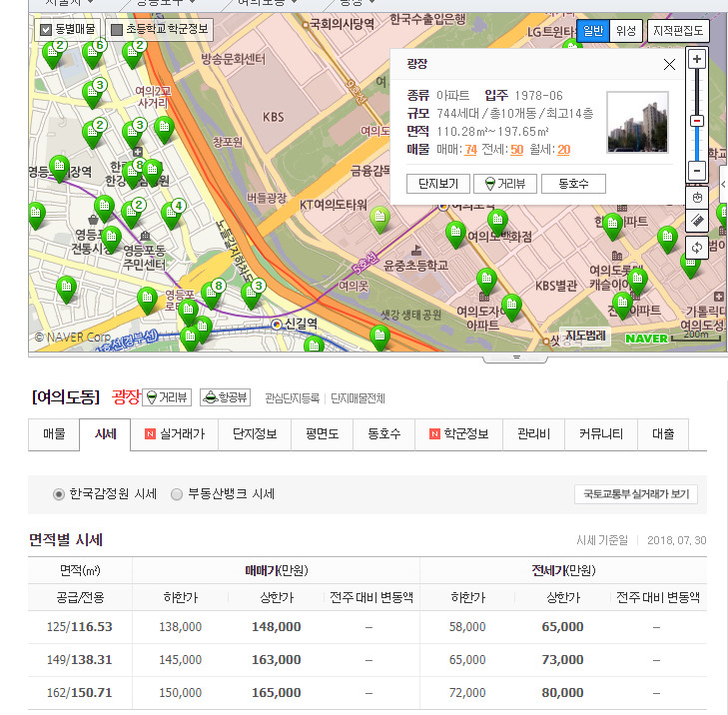
Task: Click the map refresh rotate icon
Action: 697,247
